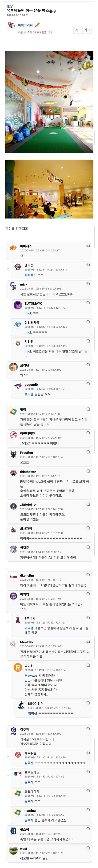The height and width of the screenshot is (868, 98).
Task: Open the second i Play playground photo
Action: tap(49, 189)
